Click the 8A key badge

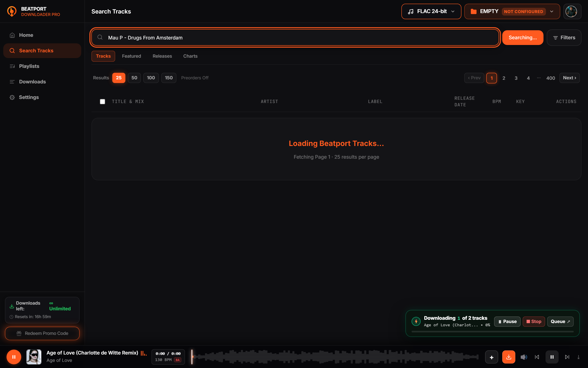coord(178,360)
